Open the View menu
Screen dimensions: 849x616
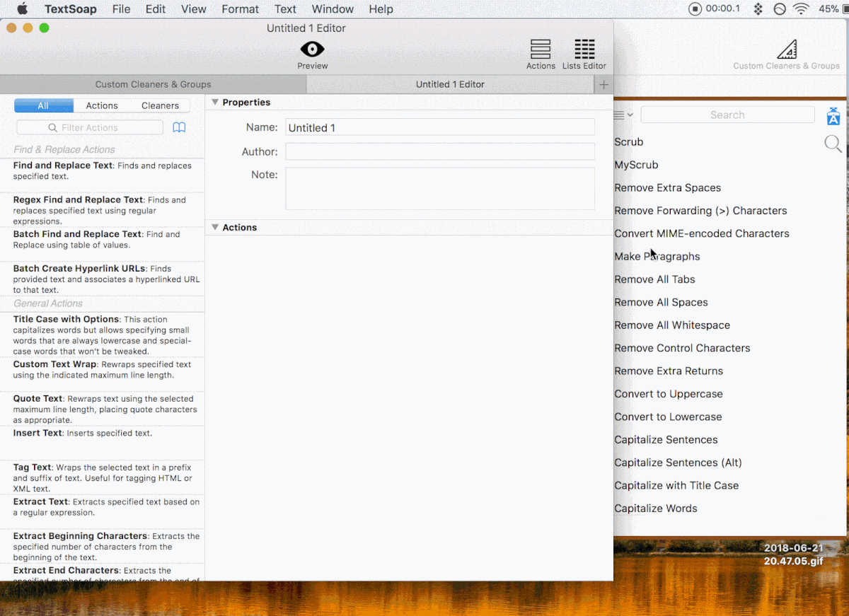[194, 9]
